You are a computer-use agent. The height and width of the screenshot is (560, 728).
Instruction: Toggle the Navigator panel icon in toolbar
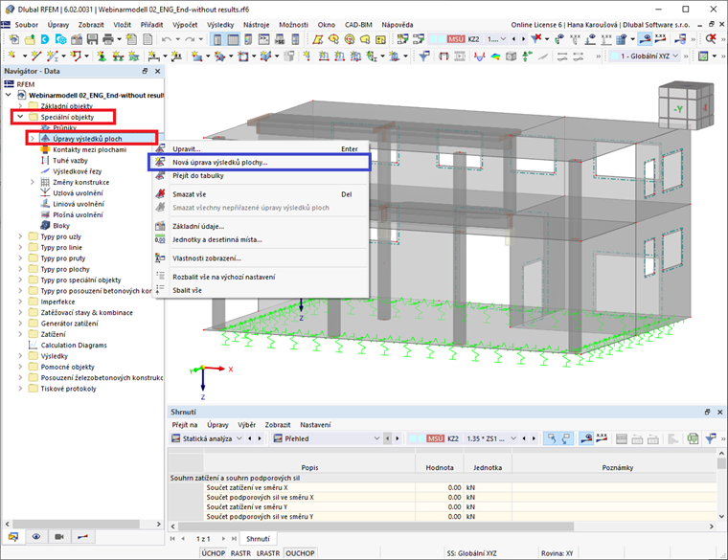216,40
